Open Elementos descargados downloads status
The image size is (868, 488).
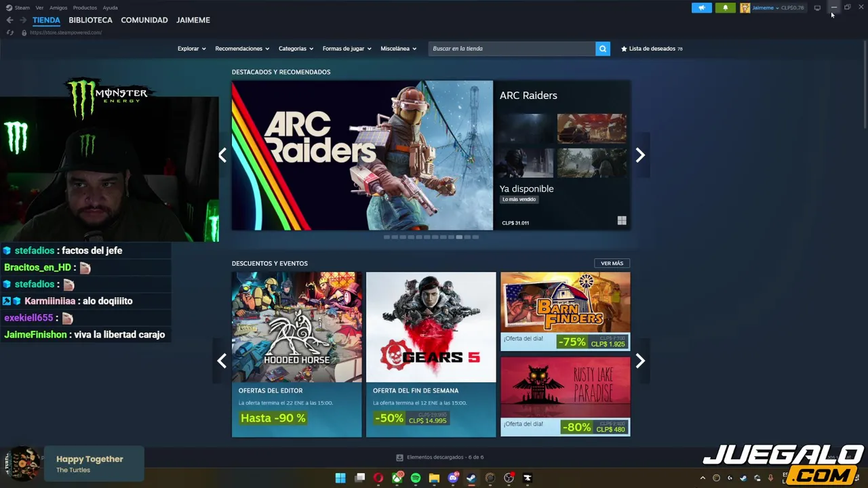pos(445,457)
